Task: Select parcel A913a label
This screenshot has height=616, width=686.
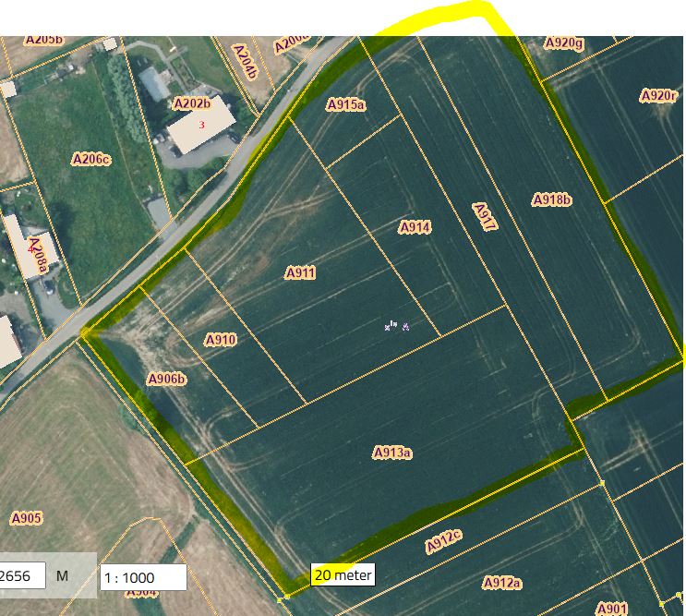Action: click(392, 453)
